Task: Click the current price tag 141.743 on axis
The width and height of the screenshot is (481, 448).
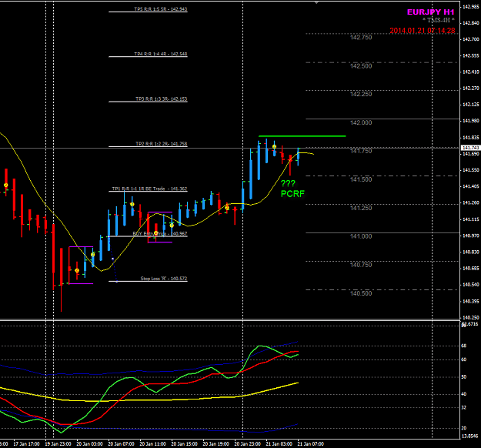Action: point(471,148)
